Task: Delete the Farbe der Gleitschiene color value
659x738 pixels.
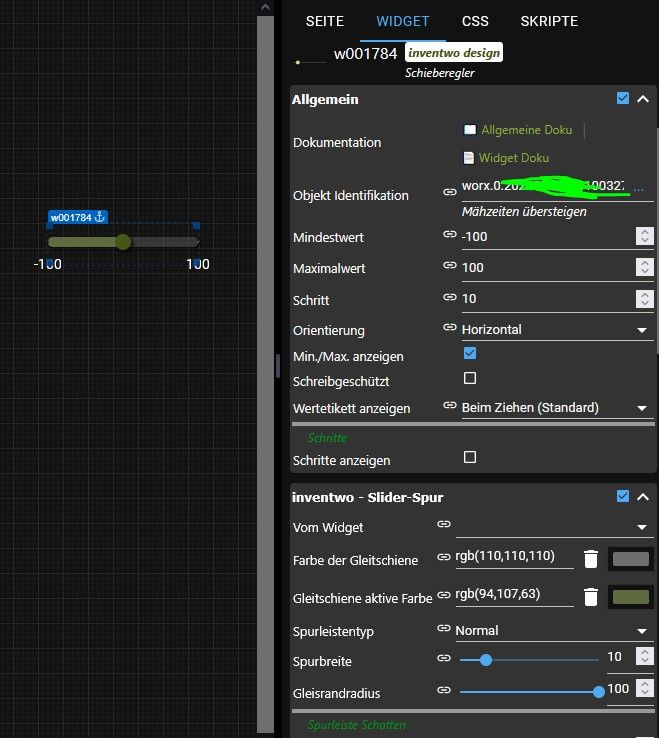Action: click(x=591, y=559)
